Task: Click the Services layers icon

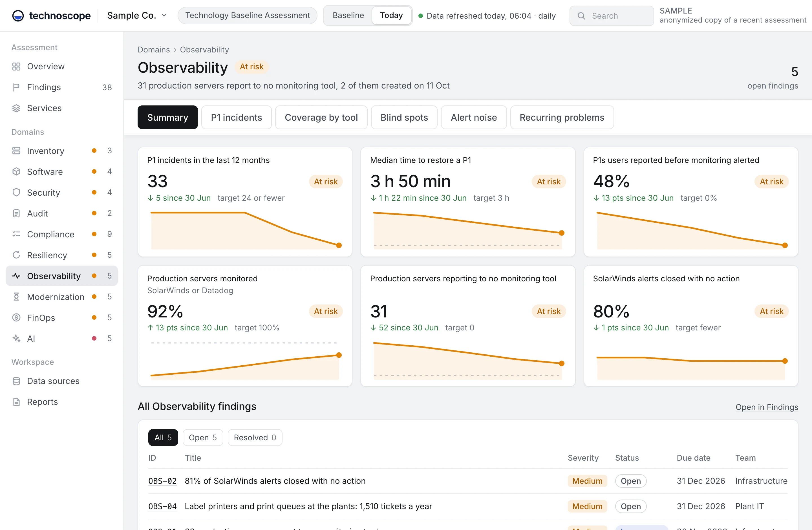Action: click(16, 108)
